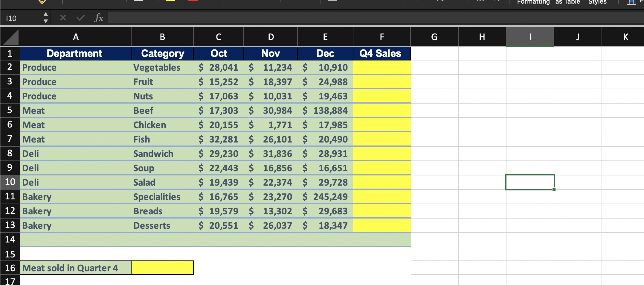Click Nov value $18,397
Viewport: 644px width, 285px height.
point(271,82)
